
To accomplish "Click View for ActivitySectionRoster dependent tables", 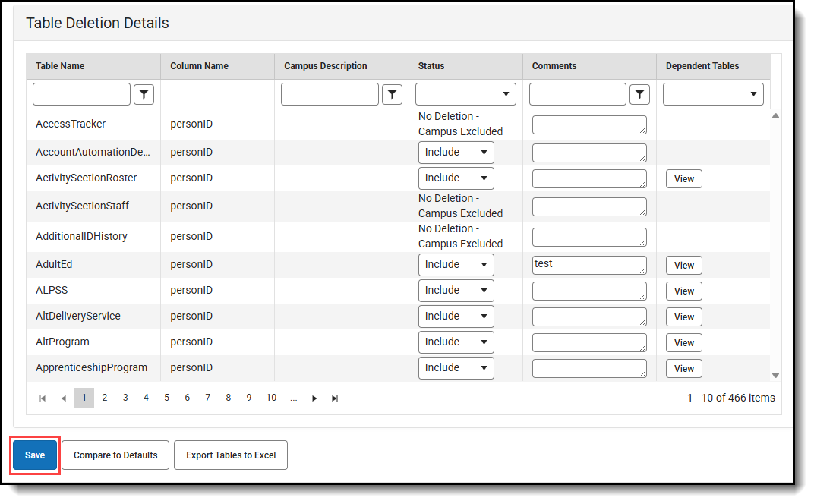I will tap(683, 178).
